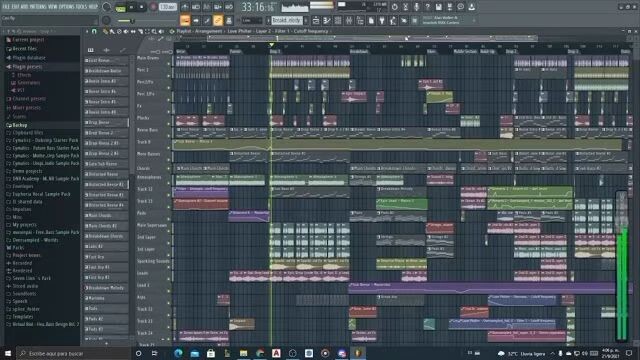This screenshot has width=640, height=360.
Task: Mute the Plucks track
Action: point(169,124)
